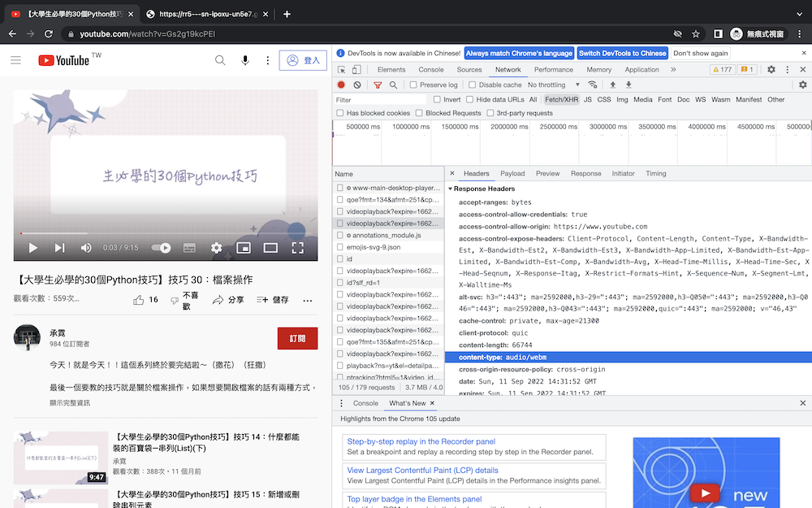Like the video with thumbs-up icon

point(138,300)
